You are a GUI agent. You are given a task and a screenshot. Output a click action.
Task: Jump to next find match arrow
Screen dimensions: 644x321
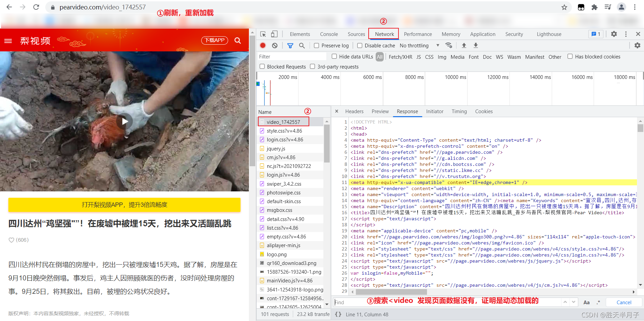coord(574,302)
